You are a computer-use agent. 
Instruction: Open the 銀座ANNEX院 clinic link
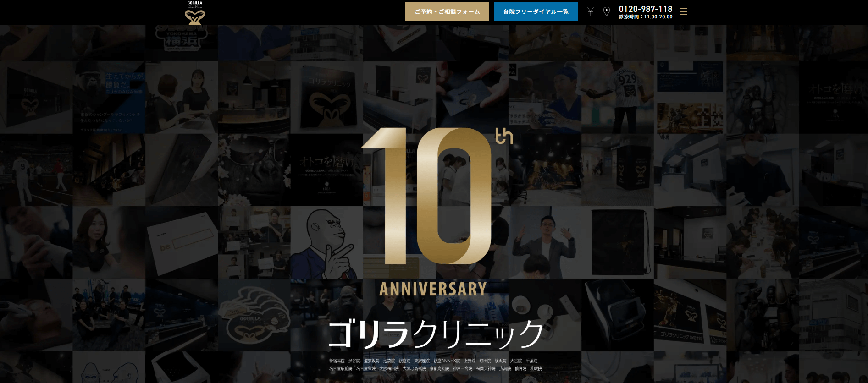pyautogui.click(x=447, y=361)
